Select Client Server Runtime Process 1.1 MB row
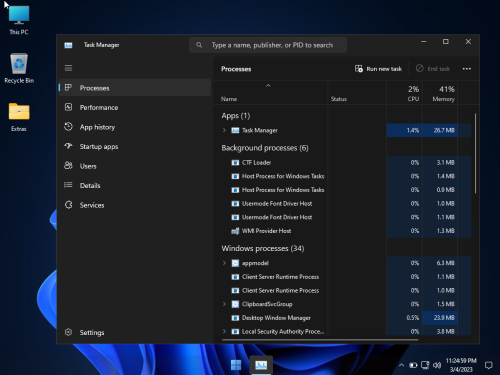Screen dimensions: 500x375 [343, 277]
